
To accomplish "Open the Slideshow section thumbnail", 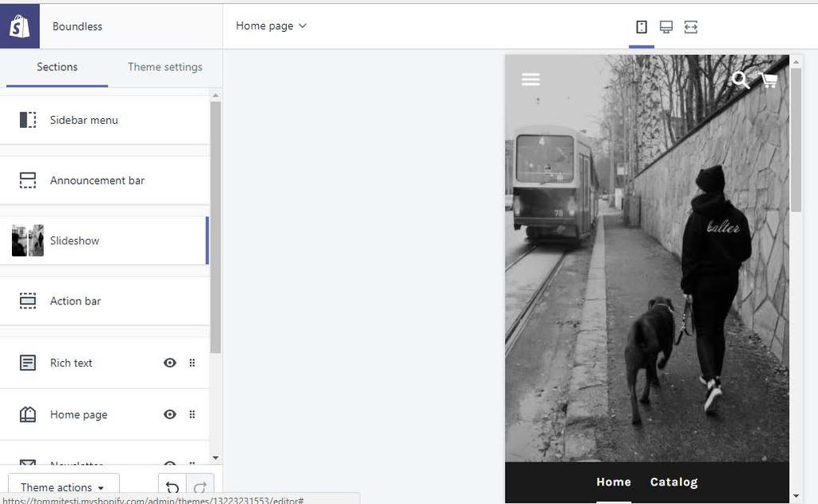I will click(x=28, y=240).
